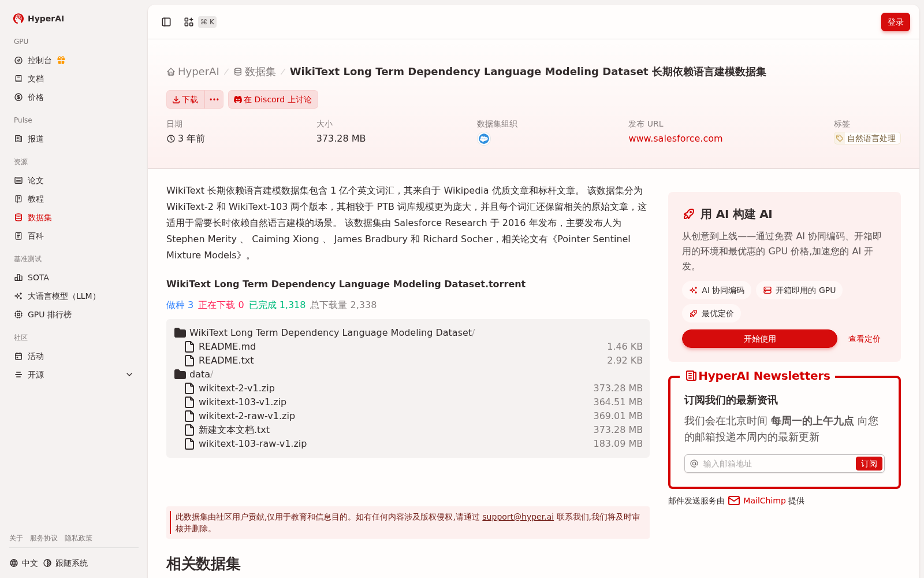Click AI 协同编码 chip

tap(717, 290)
